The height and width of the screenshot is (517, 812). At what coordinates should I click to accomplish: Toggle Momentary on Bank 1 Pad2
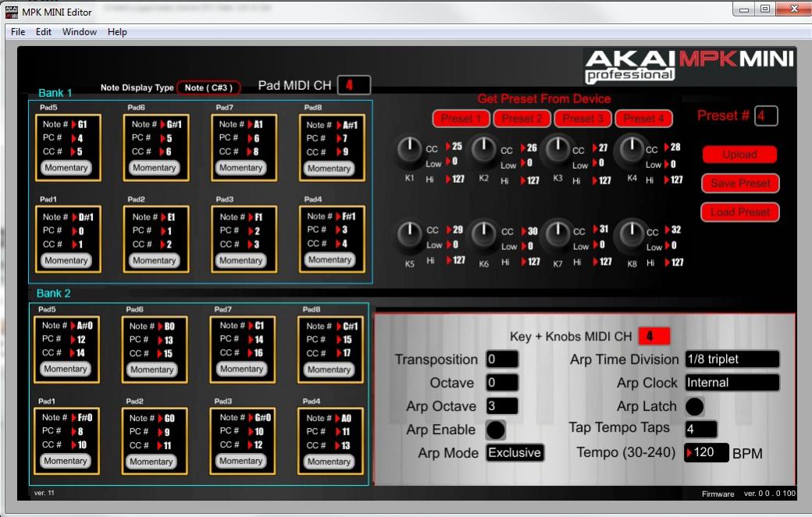tap(155, 261)
